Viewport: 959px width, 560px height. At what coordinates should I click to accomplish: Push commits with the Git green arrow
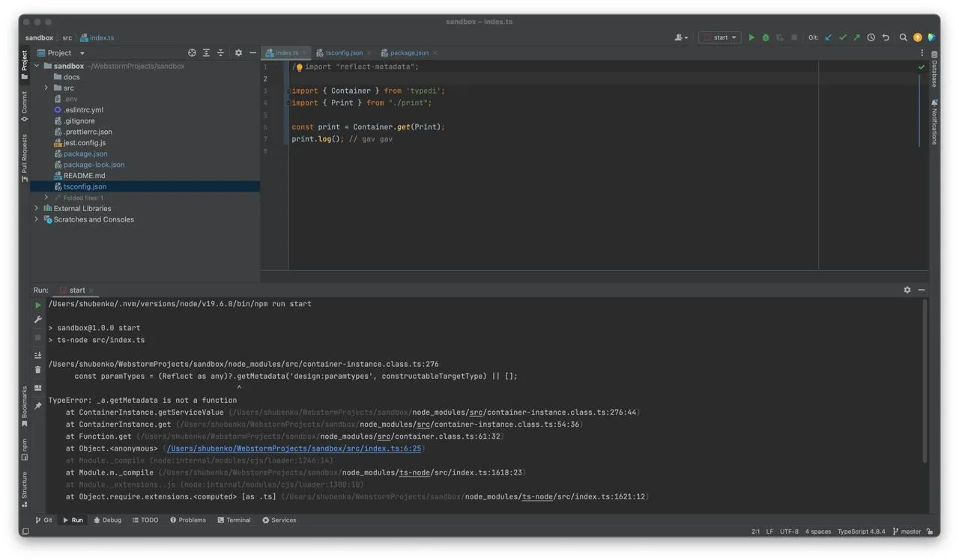point(856,37)
